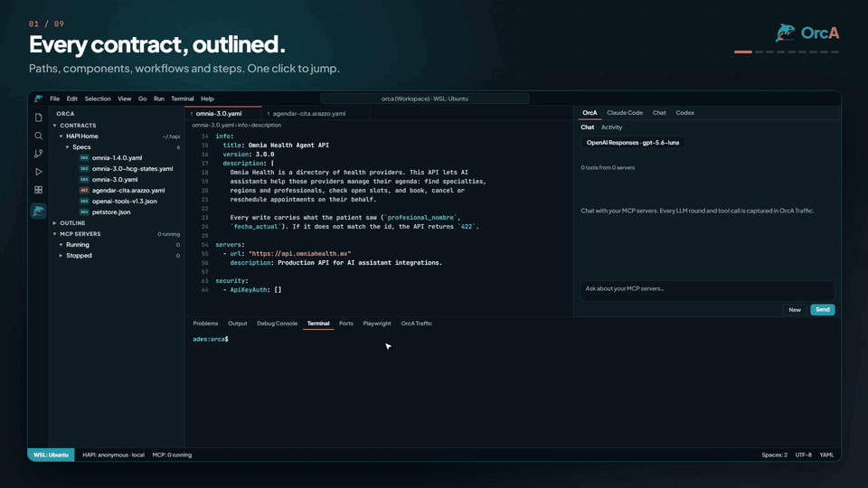Viewport: 868px width, 488px height.
Task: Collapse the Specs folder
Action: (68, 147)
